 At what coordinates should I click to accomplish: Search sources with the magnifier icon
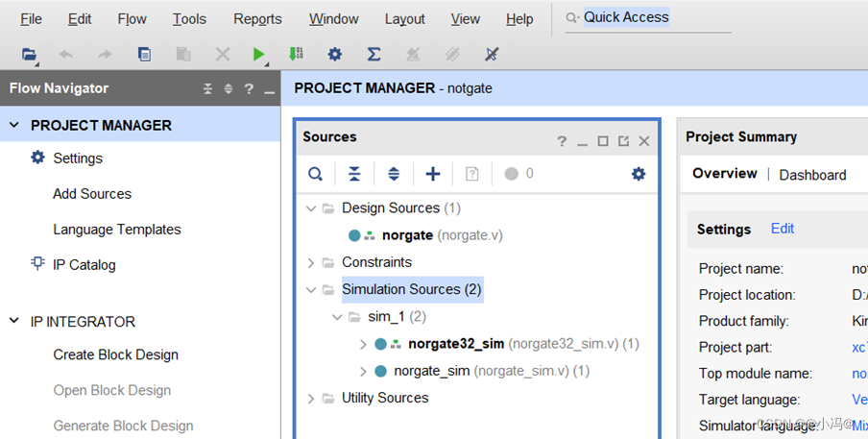pos(316,174)
